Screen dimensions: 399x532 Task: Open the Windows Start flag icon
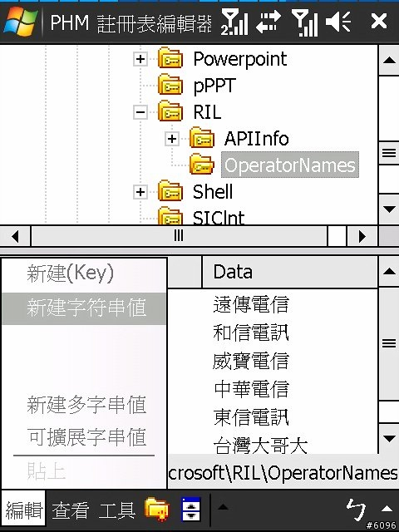coord(20,22)
